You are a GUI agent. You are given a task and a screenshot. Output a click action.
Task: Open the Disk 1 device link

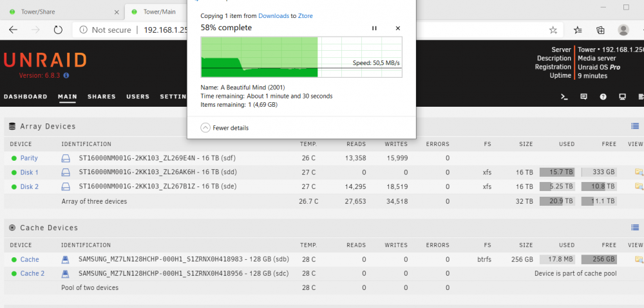coord(30,172)
